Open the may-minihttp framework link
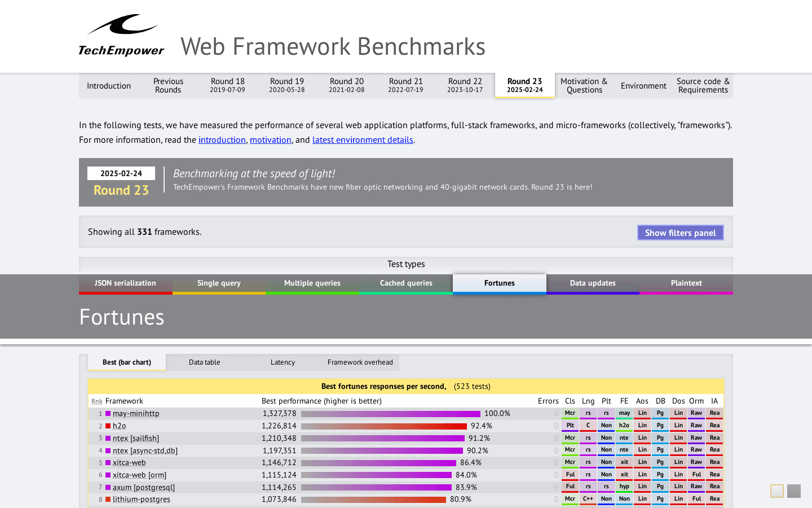 pos(137,413)
